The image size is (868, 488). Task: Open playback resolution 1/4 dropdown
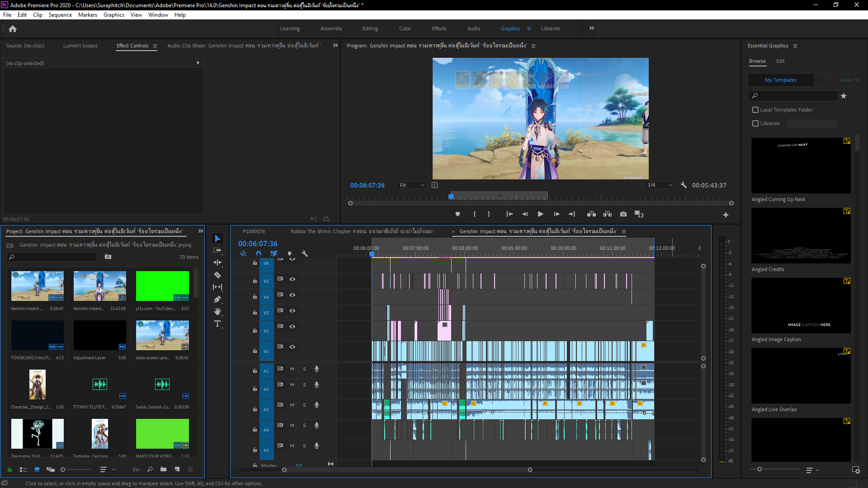660,185
